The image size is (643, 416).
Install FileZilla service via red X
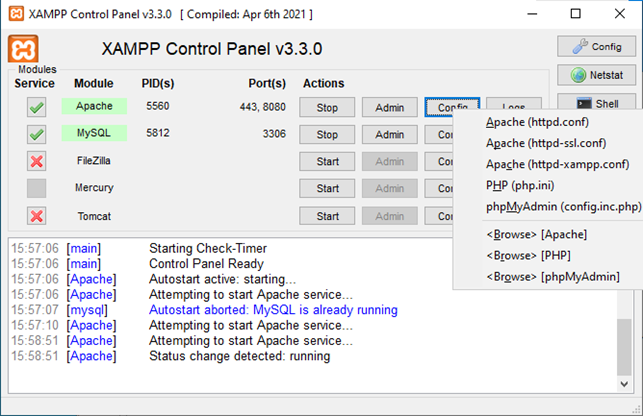(37, 161)
